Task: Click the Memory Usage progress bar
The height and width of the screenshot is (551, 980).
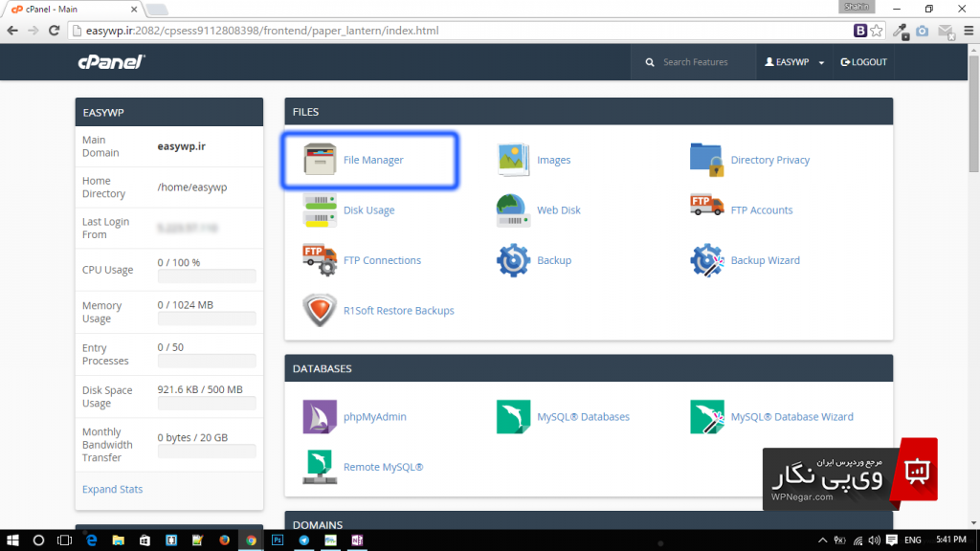Action: pos(207,319)
